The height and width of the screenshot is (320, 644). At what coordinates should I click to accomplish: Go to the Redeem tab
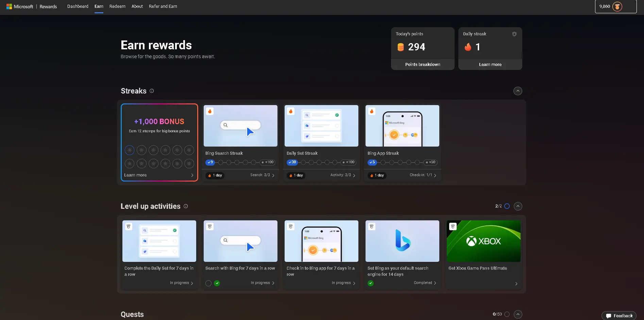(117, 6)
